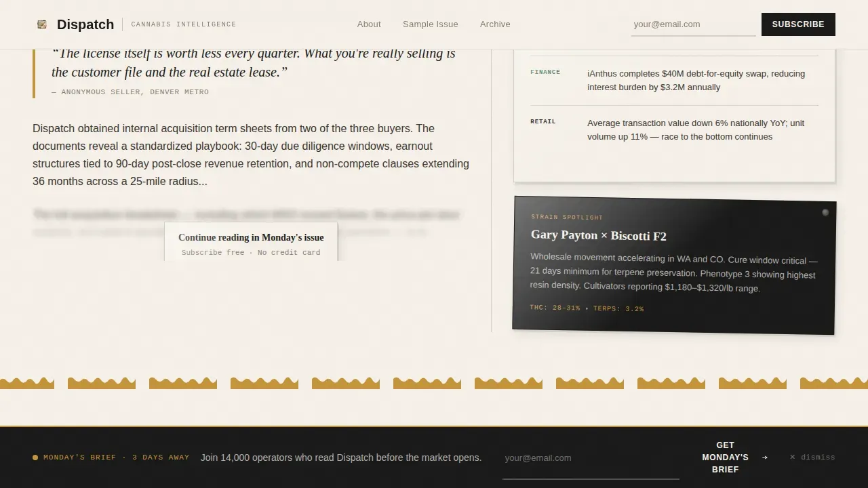Click the STRAIN SPOTLIGHT label
Screen dimensions: 868x488
tap(567, 217)
